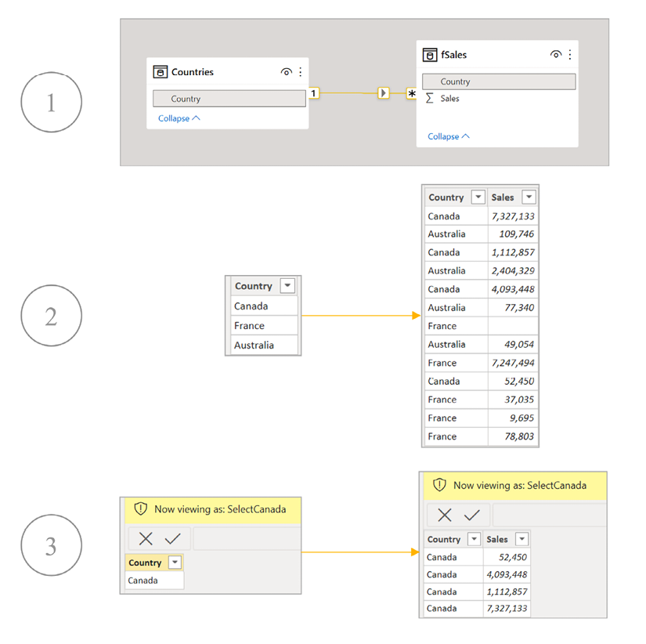Click sales value 77,340
646x644 pixels.
(519, 307)
